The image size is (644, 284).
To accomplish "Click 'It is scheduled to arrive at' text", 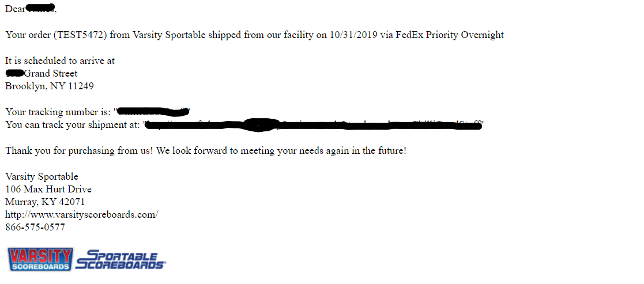I will (60, 60).
